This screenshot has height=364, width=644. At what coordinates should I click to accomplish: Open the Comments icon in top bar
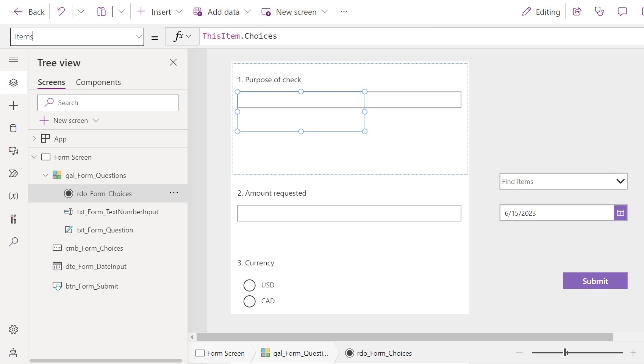tap(622, 12)
